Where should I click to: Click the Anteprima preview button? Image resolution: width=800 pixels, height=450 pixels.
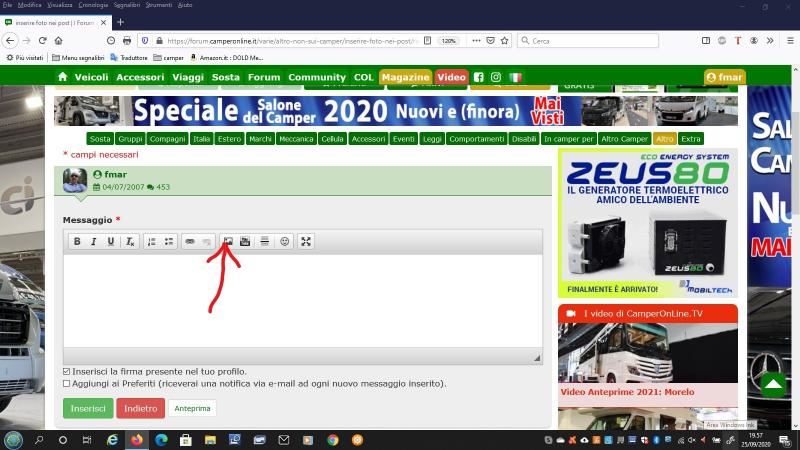pos(192,408)
